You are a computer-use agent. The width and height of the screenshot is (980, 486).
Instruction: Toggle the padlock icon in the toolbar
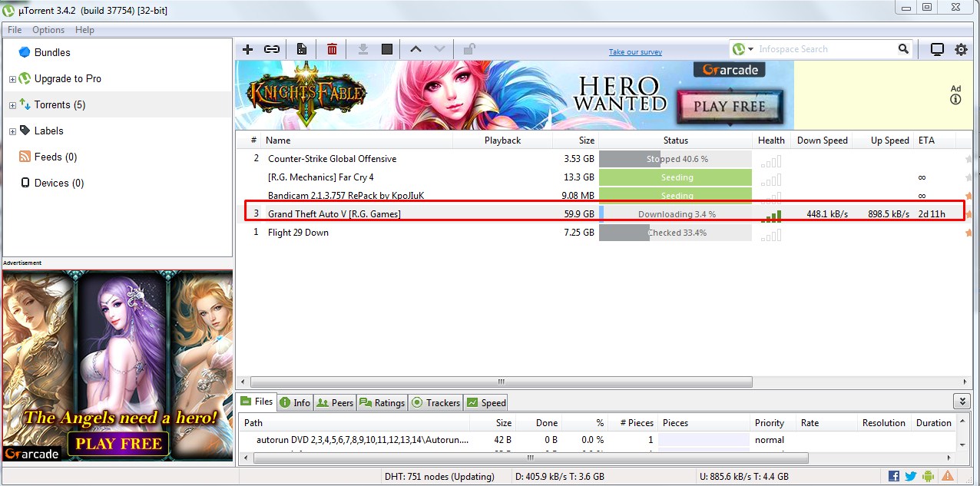(x=468, y=48)
